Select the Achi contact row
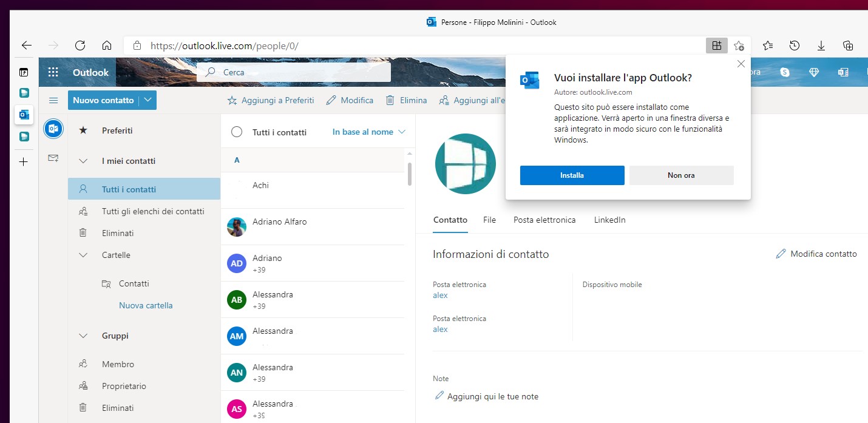The height and width of the screenshot is (423, 868). point(313,191)
